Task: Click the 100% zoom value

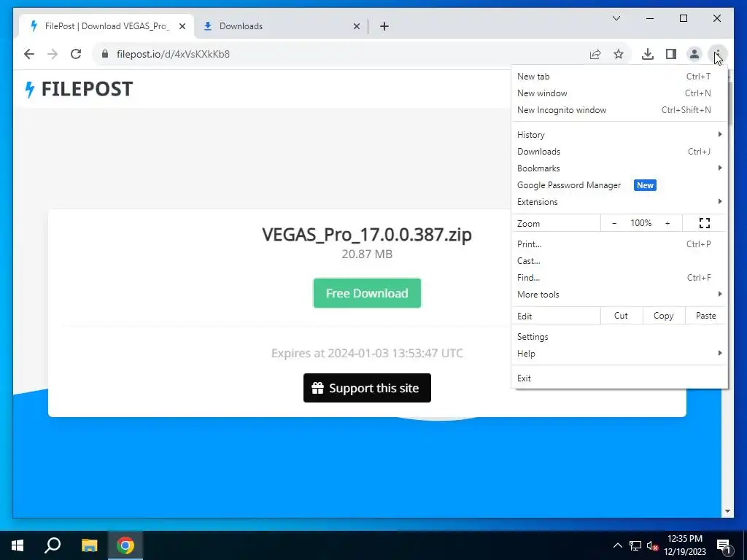Action: (640, 223)
